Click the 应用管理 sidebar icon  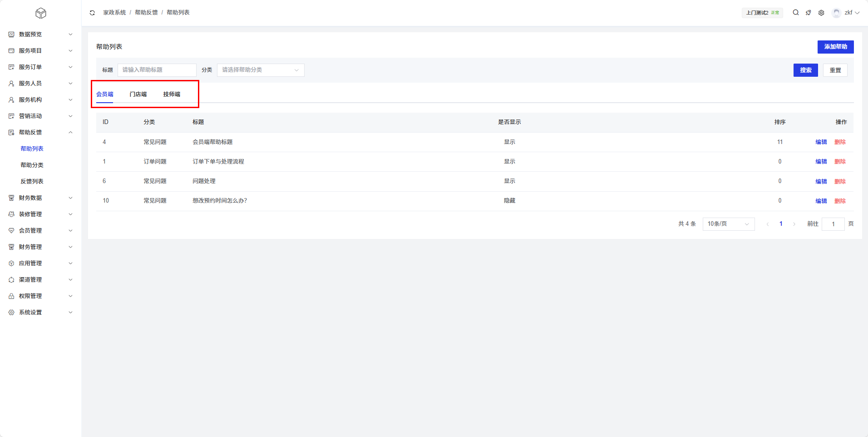click(x=11, y=263)
